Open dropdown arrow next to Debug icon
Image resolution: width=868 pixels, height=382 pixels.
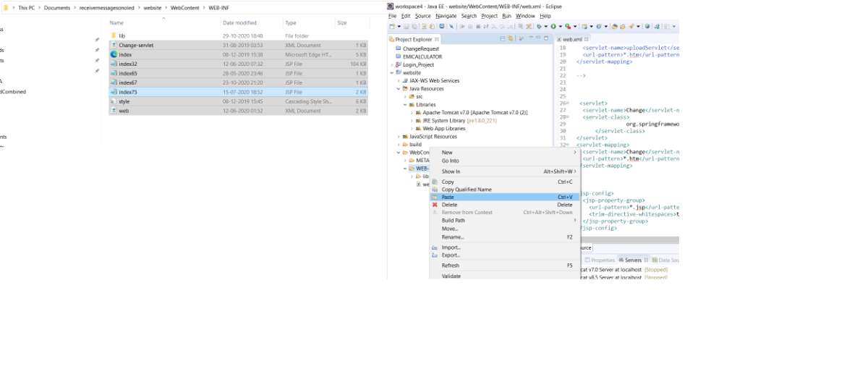click(x=546, y=26)
